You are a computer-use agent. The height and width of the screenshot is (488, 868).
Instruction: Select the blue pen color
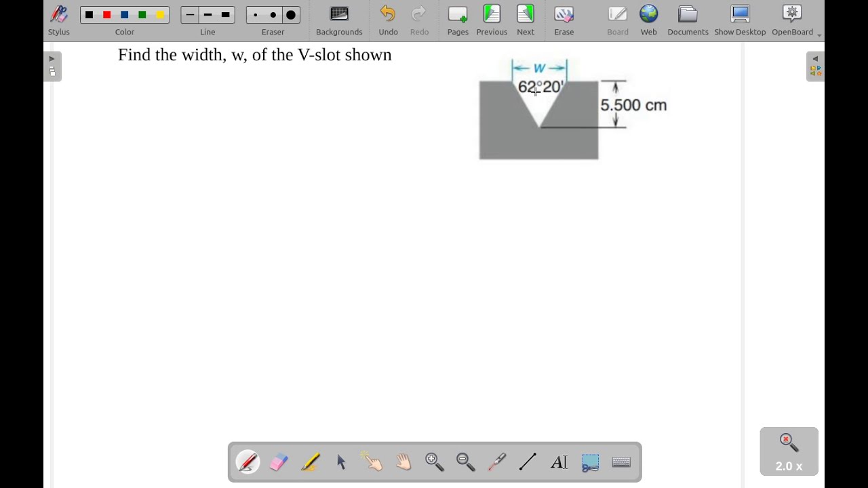pyautogui.click(x=125, y=15)
